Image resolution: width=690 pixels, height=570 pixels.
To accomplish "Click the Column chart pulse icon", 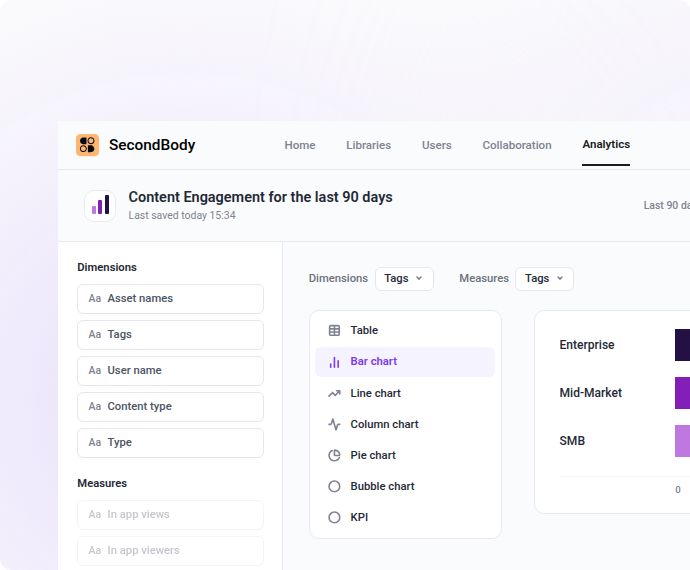I will click(334, 424).
